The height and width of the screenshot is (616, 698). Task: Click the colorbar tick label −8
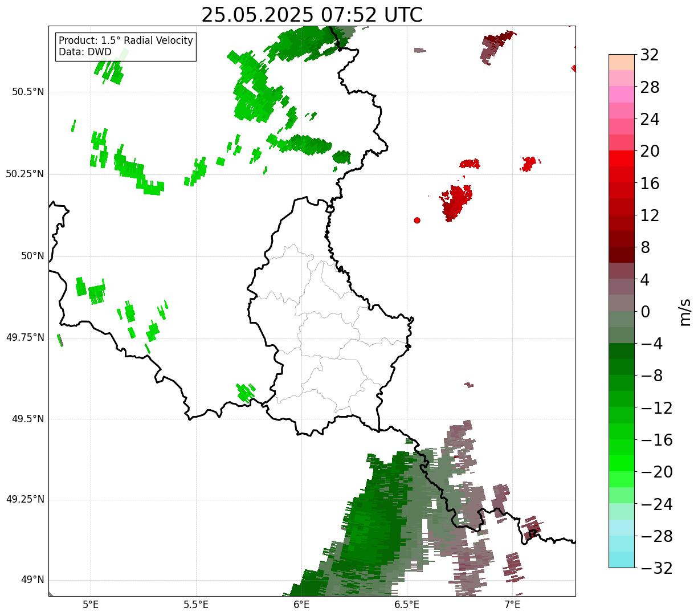coord(652,376)
